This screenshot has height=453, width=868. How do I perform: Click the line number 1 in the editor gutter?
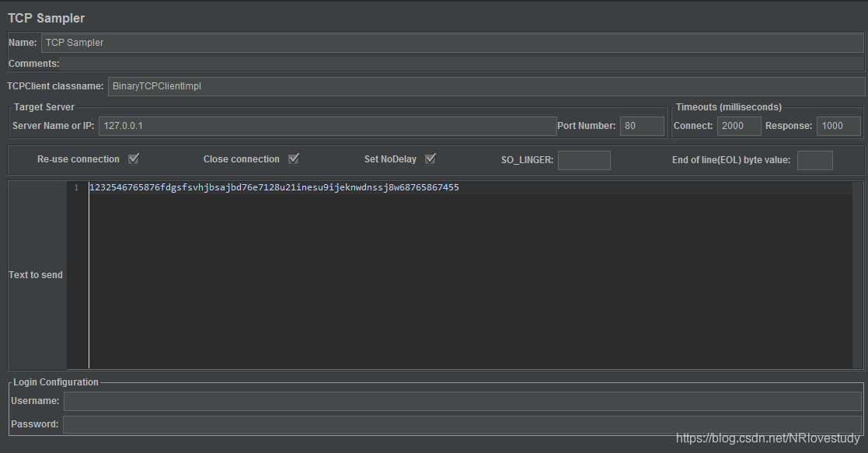click(x=76, y=188)
